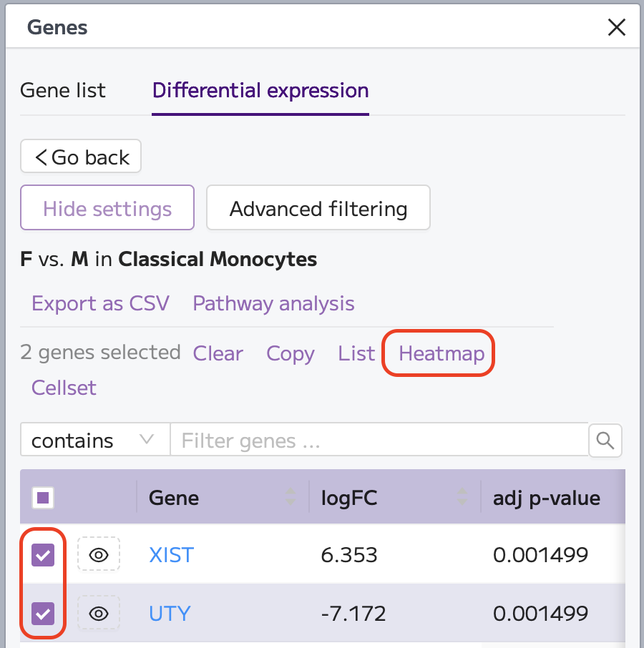The width and height of the screenshot is (644, 648).
Task: Toggle the select-all header checkbox
Action: pos(44,498)
